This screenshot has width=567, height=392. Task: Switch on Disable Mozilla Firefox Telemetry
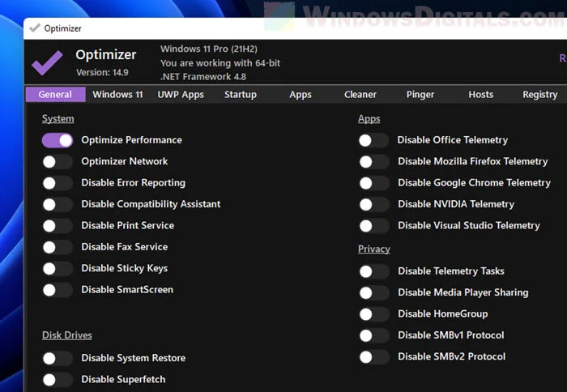pyautogui.click(x=373, y=162)
